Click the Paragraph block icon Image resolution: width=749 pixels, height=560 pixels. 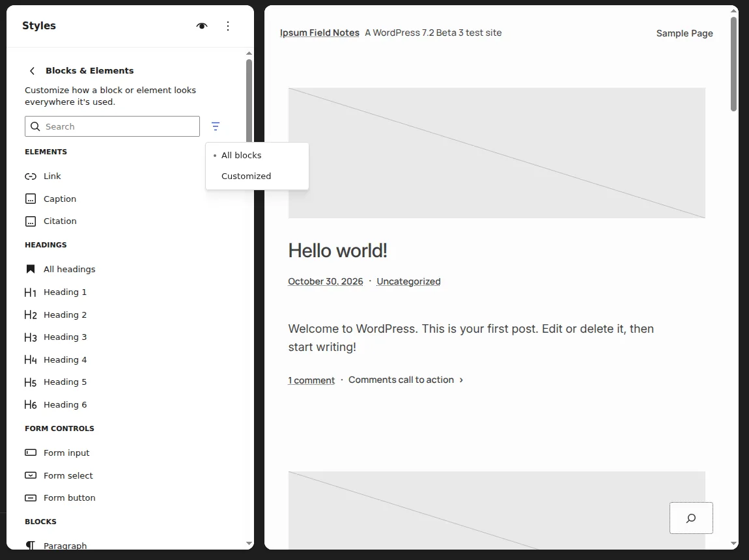(x=31, y=545)
